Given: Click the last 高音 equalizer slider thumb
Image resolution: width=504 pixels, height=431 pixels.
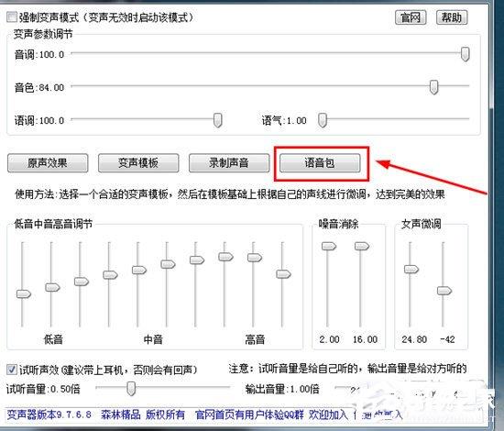Looking at the screenshot, I should [283, 274].
